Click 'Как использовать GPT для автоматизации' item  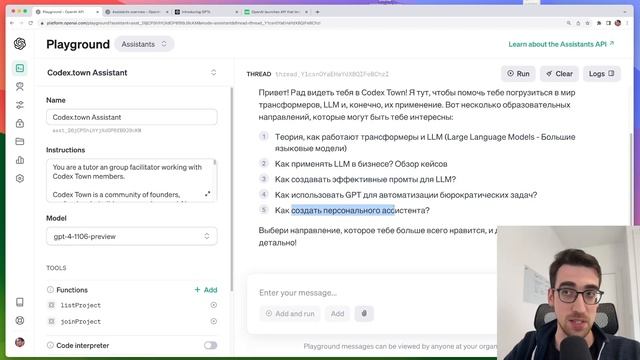click(406, 195)
